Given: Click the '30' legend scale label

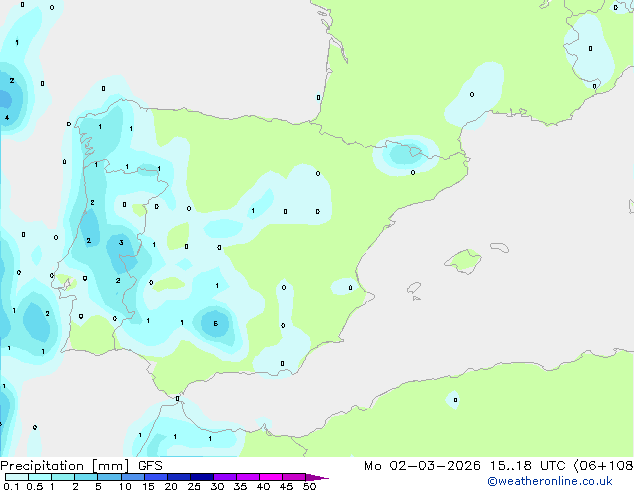Looking at the screenshot, I should tap(217, 486).
